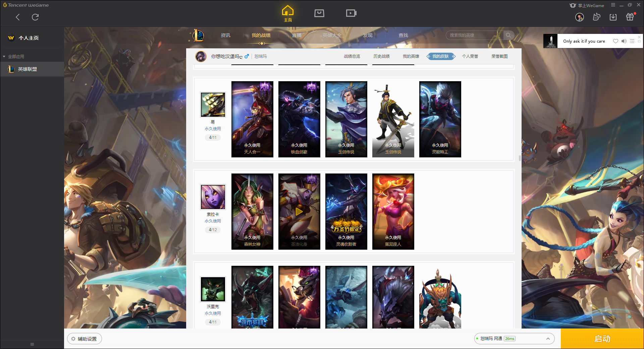Like the song with heart icon
Viewport: 644px width, 349px height.
click(615, 41)
